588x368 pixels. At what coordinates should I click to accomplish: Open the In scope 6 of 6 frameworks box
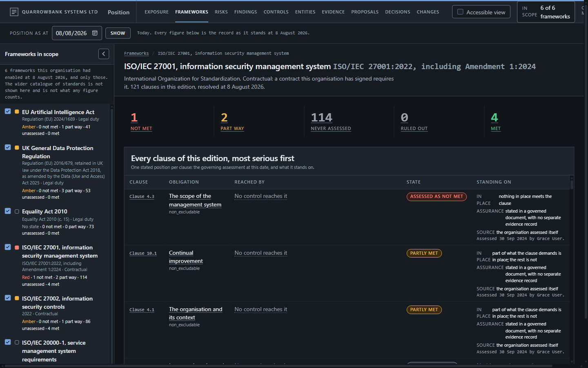pyautogui.click(x=546, y=12)
